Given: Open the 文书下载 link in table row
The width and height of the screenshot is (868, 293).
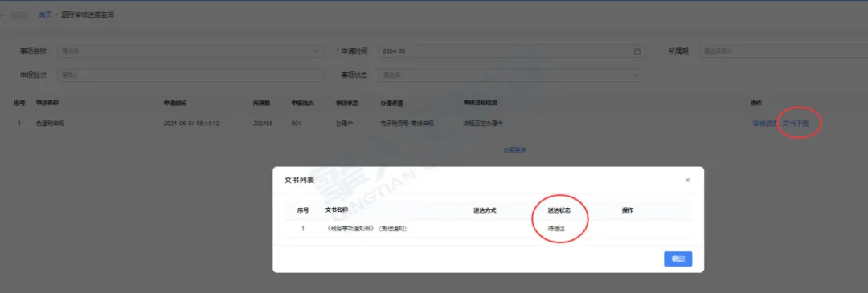Looking at the screenshot, I should point(796,124).
